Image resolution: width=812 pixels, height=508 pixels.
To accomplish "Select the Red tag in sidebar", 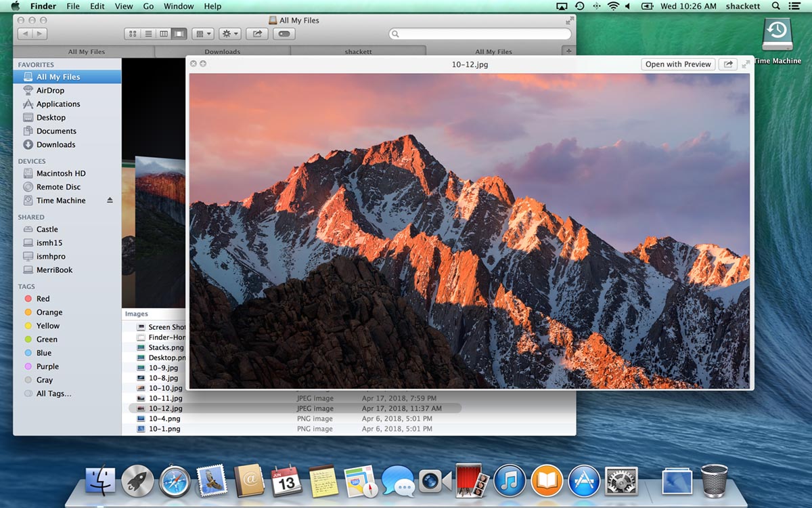I will pos(44,298).
